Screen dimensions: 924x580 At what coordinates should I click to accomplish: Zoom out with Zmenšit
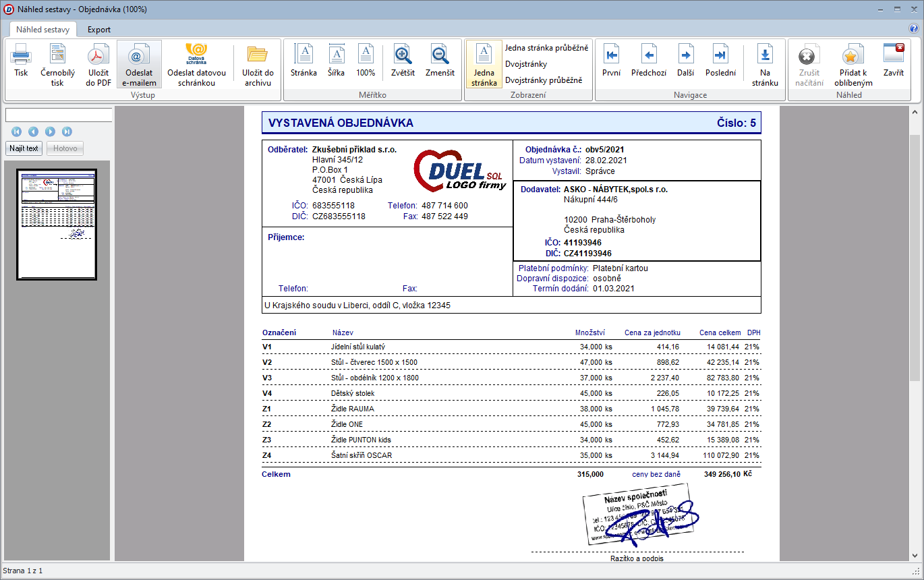coord(440,61)
